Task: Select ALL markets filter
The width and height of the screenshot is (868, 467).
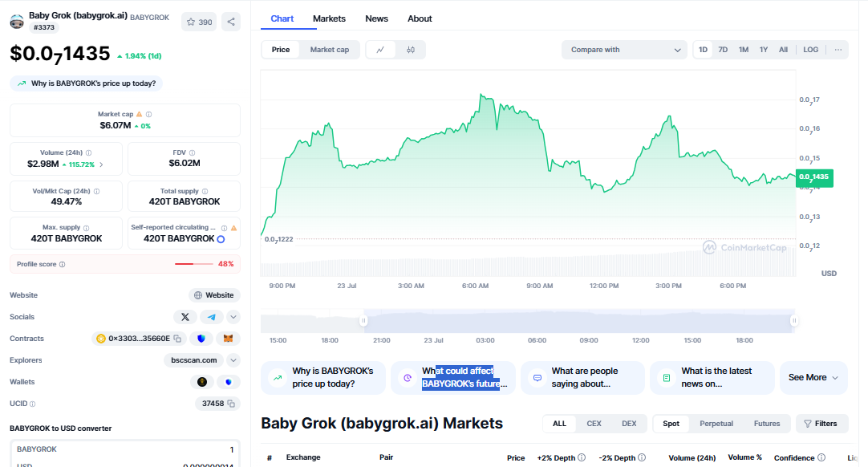Action: [560, 424]
